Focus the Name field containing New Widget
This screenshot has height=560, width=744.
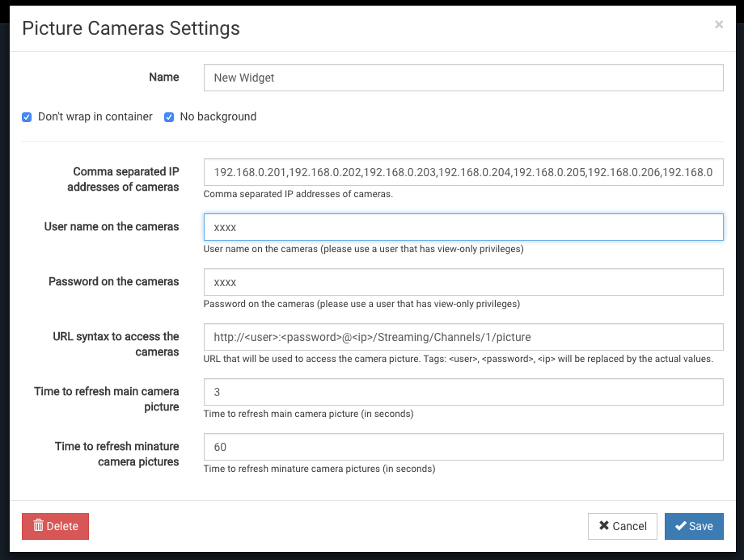(463, 78)
